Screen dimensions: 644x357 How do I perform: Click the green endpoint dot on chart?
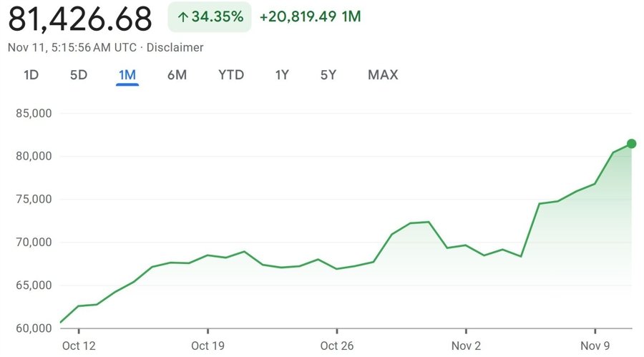click(x=631, y=144)
